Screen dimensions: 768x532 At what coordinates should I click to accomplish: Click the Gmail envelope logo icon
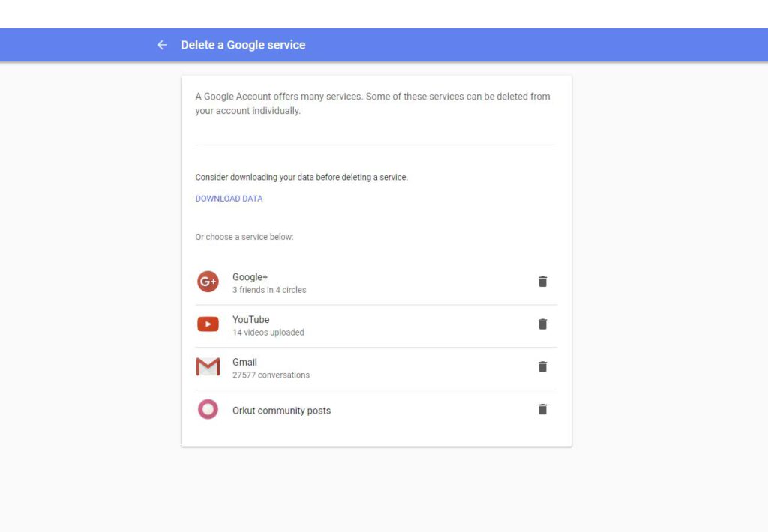click(x=208, y=366)
